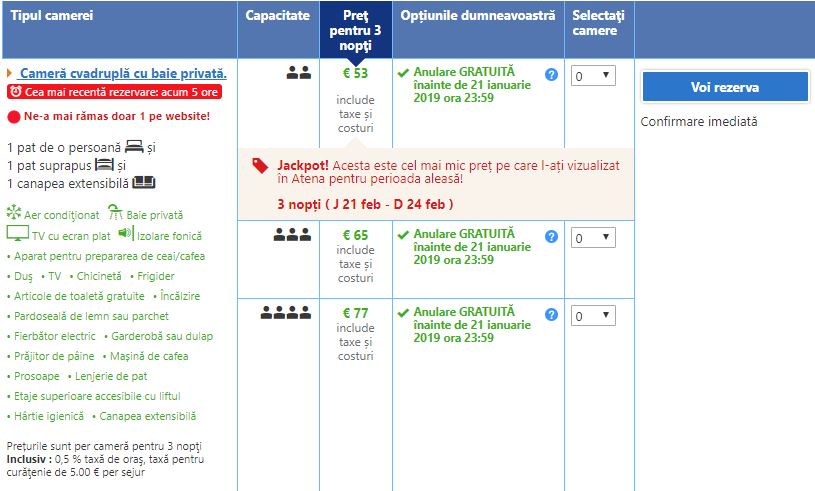The width and height of the screenshot is (815, 491).
Task: Click the four-person capacity icon
Action: coord(286,313)
